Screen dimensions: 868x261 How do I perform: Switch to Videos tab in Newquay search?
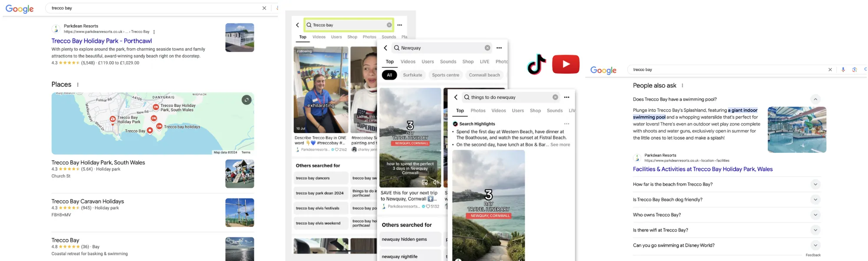408,62
